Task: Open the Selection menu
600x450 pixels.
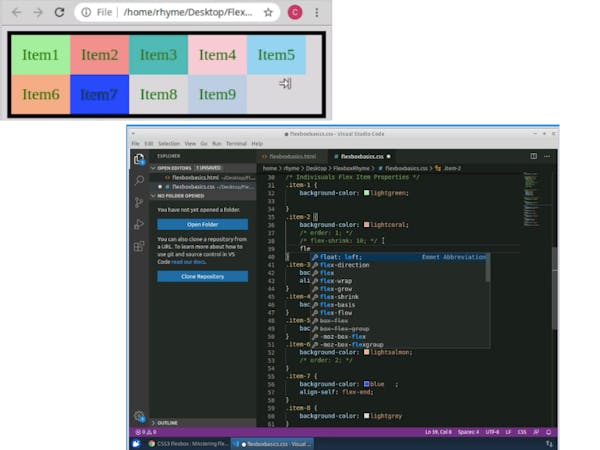Action: [x=169, y=143]
